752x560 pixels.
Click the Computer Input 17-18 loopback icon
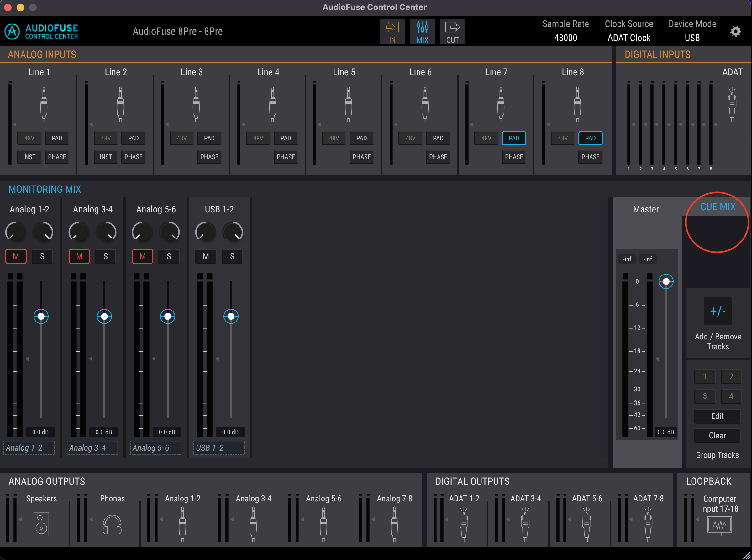click(x=719, y=526)
